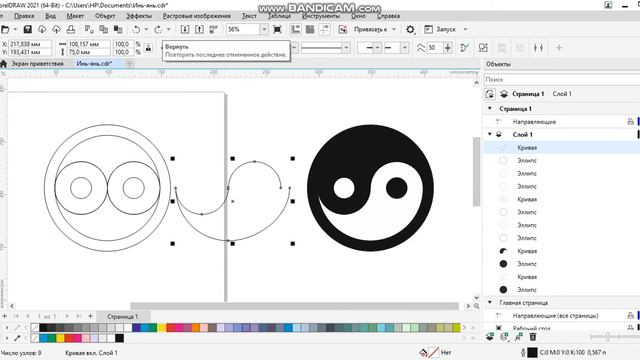Click the Print icon in toolbar

coord(71,29)
